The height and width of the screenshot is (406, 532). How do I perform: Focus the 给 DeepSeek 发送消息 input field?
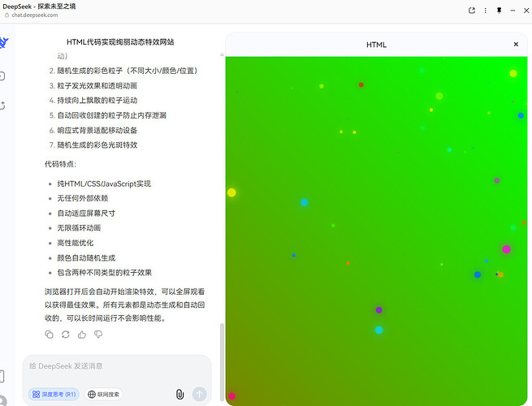(x=117, y=366)
